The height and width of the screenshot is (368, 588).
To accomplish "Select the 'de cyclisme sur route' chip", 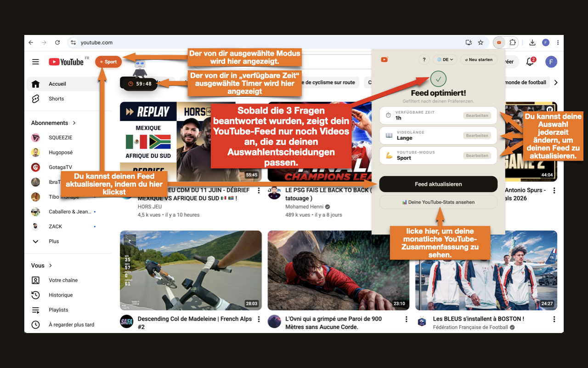I will [330, 82].
